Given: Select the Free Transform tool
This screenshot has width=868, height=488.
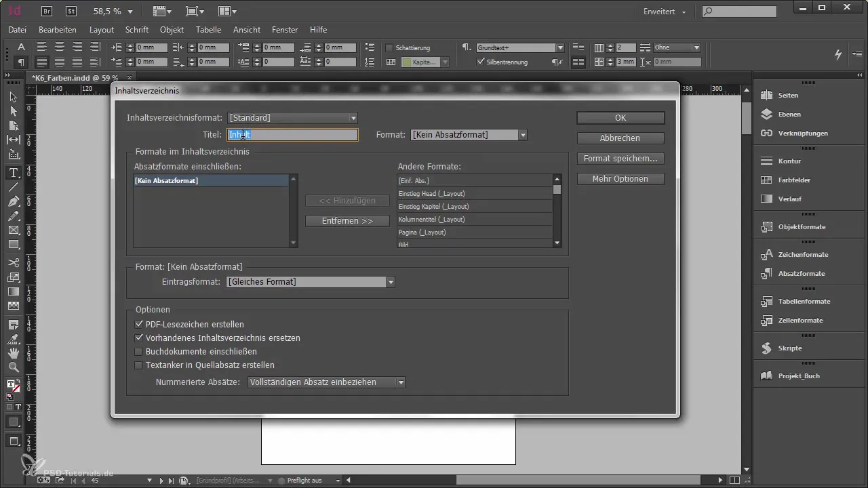Looking at the screenshot, I should point(13,277).
